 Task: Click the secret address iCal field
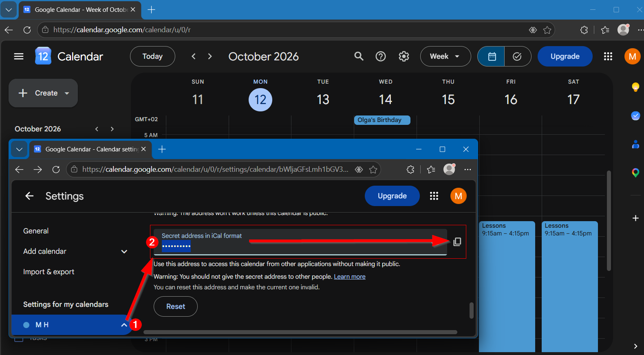click(x=300, y=242)
